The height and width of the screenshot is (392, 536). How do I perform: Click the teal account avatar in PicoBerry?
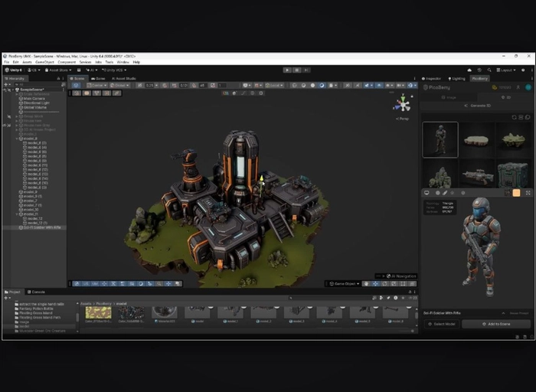tap(528, 87)
